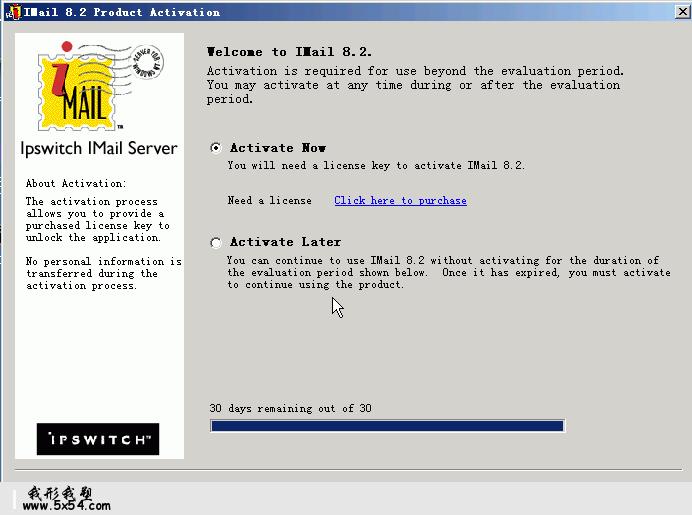The height and width of the screenshot is (515, 692).
Task: Click 'You can continue to use IMail' paragraph
Action: click(x=449, y=273)
